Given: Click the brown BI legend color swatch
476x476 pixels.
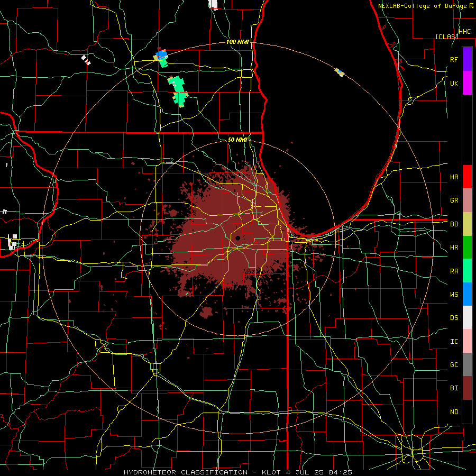Looking at the screenshot, I should click(467, 388).
